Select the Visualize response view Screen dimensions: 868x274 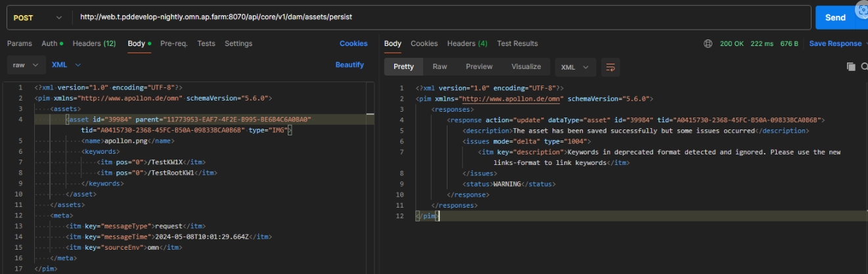(526, 67)
